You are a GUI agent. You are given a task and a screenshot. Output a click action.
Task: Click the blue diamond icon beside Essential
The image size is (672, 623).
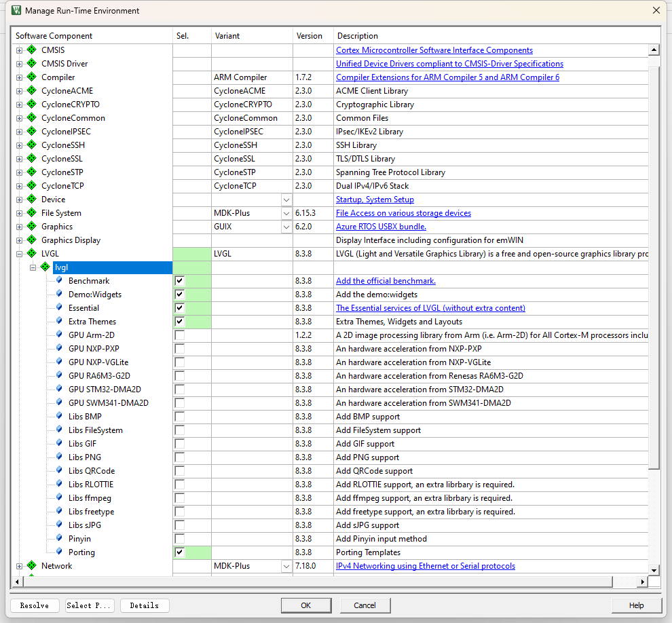click(x=59, y=307)
